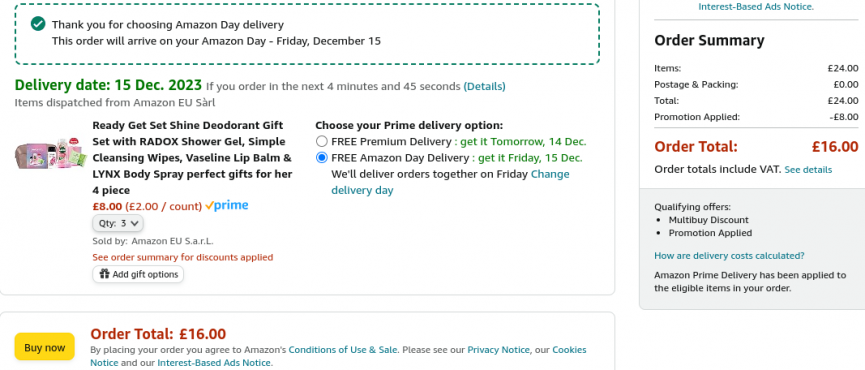
Task: Click See order summary for discounts applied
Action: tap(183, 257)
